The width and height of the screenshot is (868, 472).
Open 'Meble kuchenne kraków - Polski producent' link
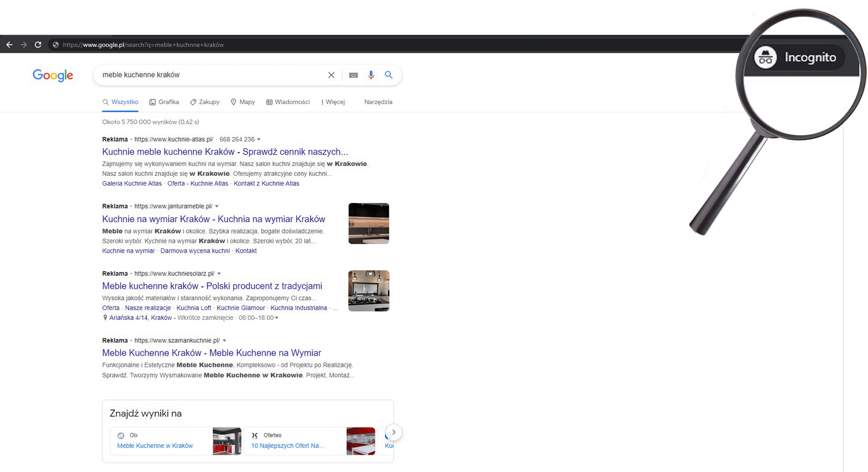click(x=212, y=286)
